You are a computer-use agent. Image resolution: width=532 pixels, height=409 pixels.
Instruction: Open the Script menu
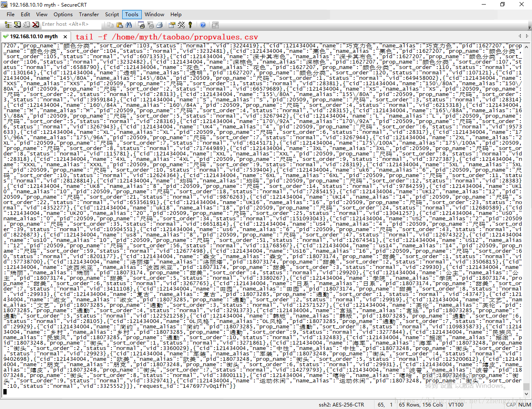(112, 14)
